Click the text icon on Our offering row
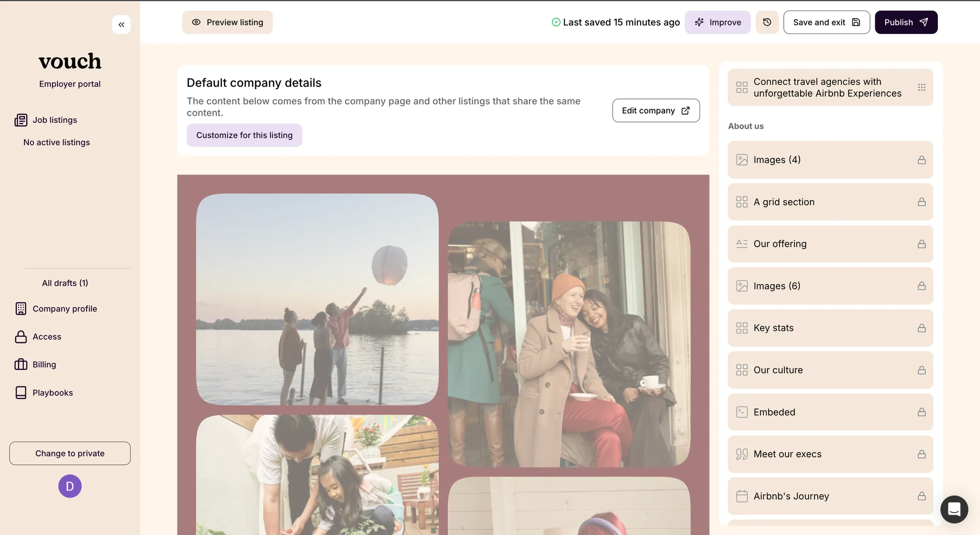This screenshot has width=980, height=535. click(x=742, y=244)
